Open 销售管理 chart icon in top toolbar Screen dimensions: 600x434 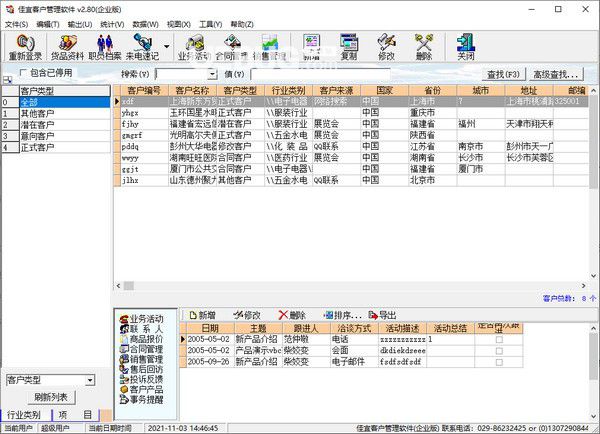[x=269, y=47]
